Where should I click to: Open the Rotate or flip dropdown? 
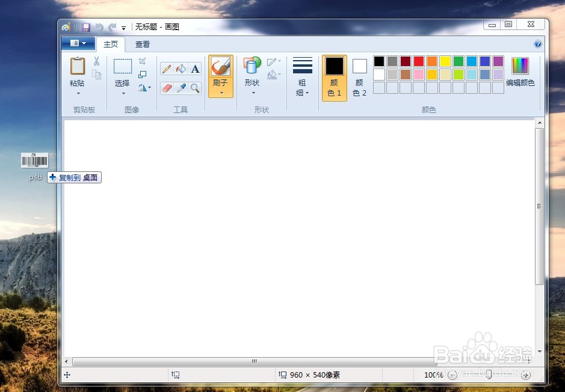(x=144, y=87)
